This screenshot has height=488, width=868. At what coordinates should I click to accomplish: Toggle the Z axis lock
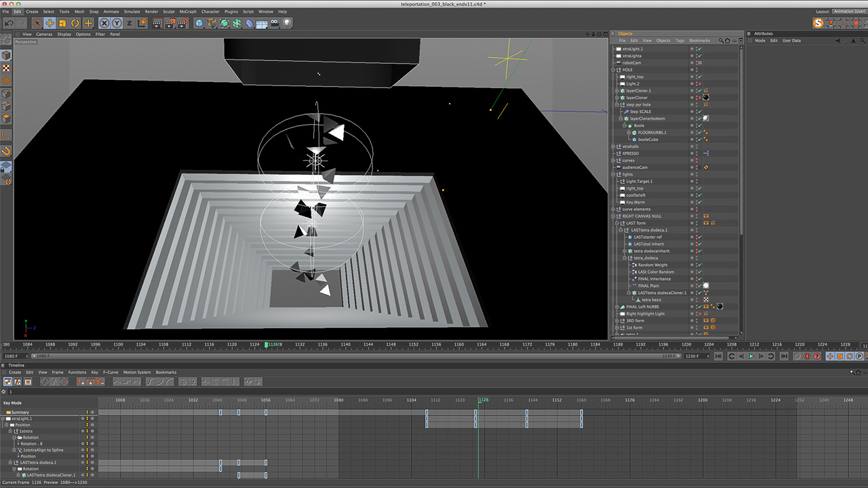pyautogui.click(x=130, y=23)
